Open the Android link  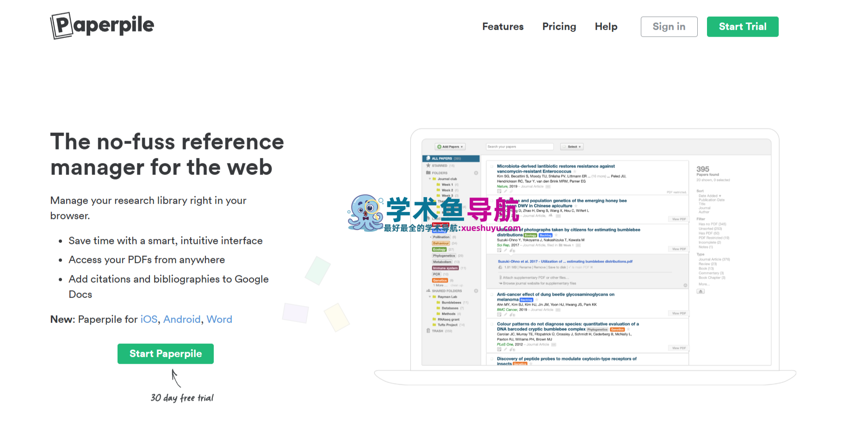point(182,320)
